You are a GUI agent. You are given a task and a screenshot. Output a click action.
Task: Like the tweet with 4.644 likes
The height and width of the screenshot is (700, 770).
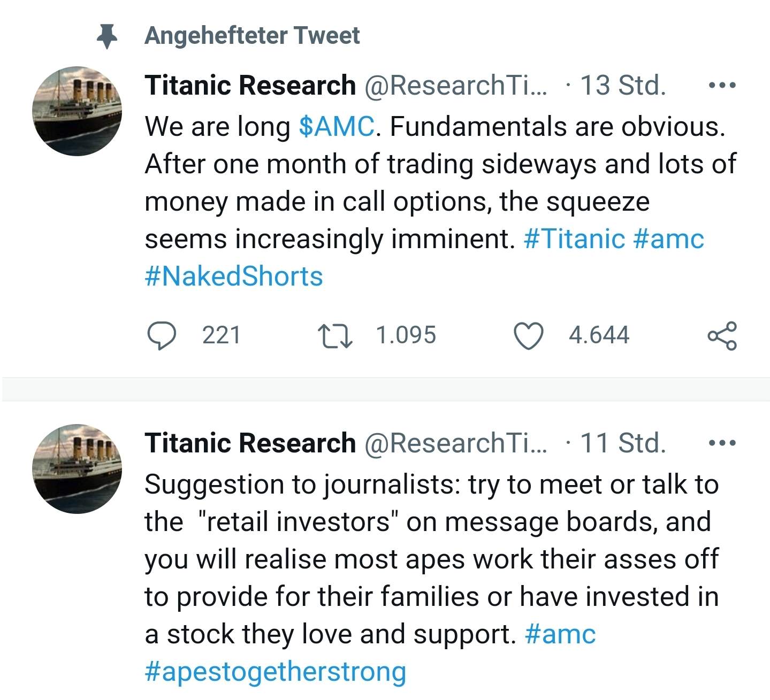coord(530,336)
